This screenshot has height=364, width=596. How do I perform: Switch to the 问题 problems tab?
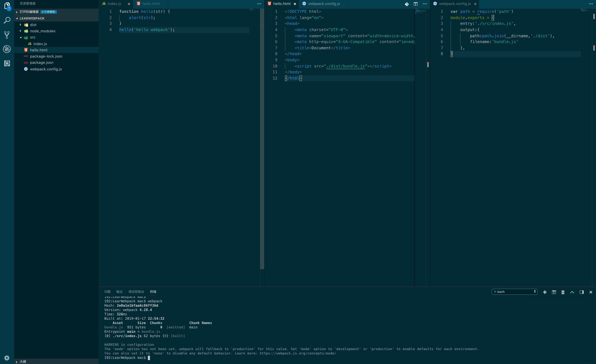coord(107,292)
